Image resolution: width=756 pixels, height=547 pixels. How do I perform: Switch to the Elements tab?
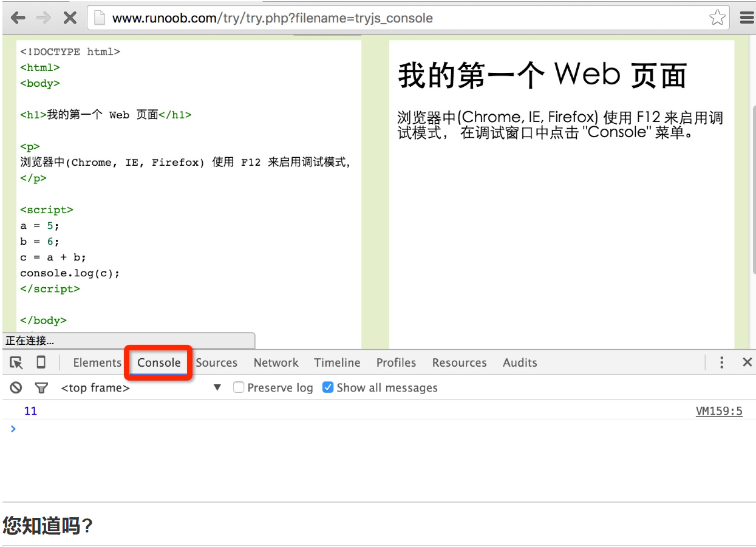[97, 362]
